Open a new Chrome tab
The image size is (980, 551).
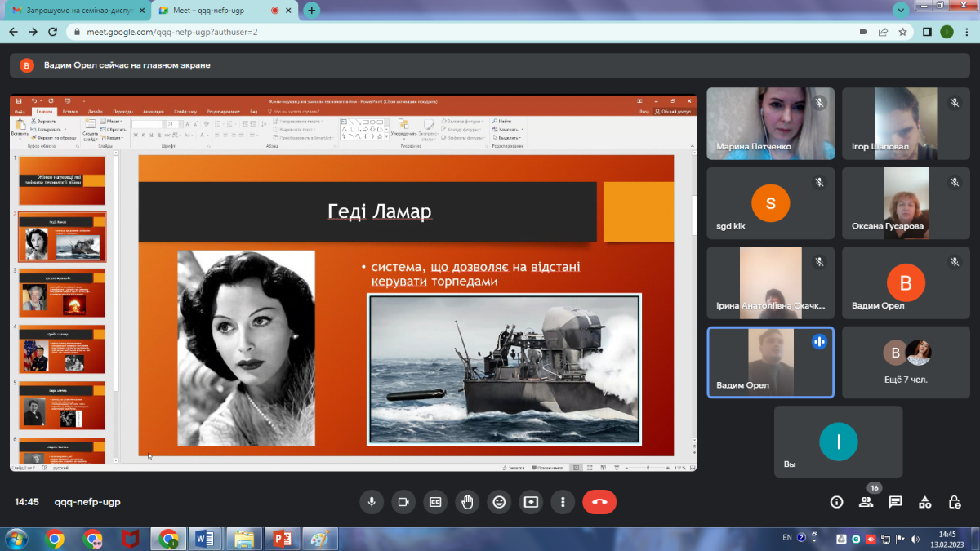(312, 11)
